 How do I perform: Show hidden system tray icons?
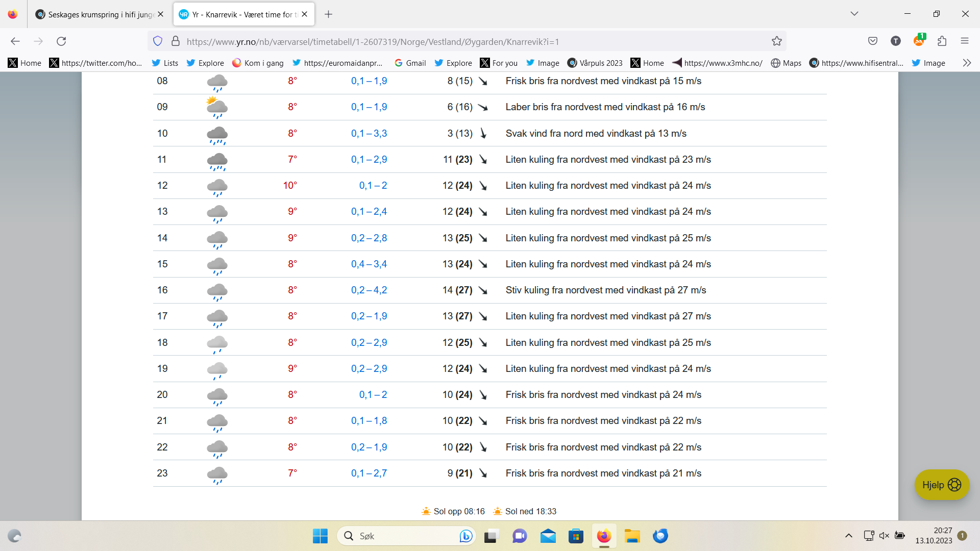click(x=849, y=536)
